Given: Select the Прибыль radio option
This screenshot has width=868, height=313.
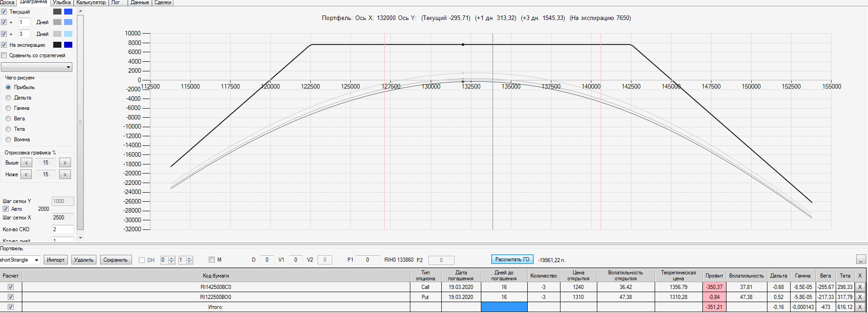Looking at the screenshot, I should (8, 87).
